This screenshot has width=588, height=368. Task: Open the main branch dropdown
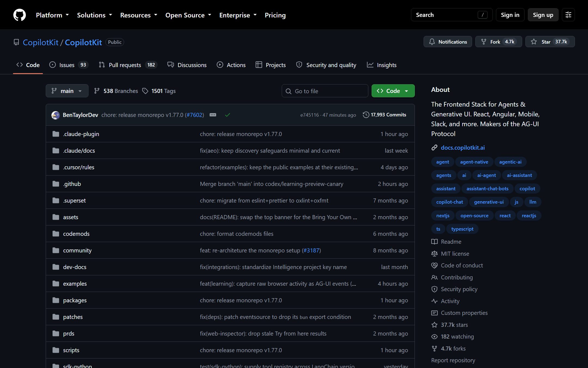(67, 91)
